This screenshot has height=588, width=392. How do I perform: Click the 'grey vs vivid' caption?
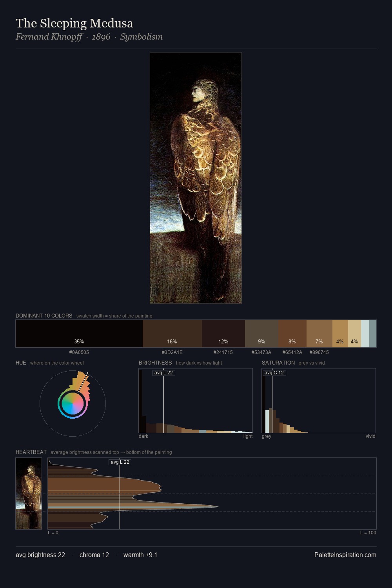click(x=312, y=363)
